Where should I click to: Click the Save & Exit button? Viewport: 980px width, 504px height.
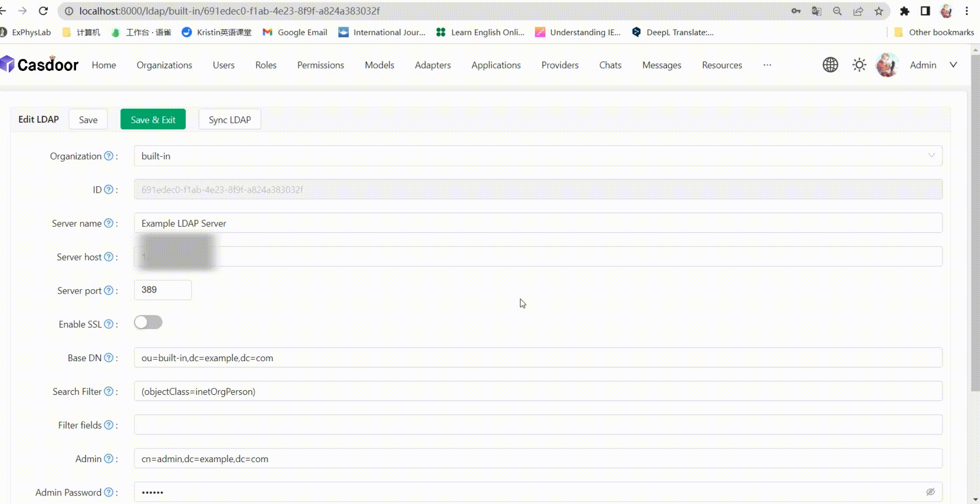[153, 119]
